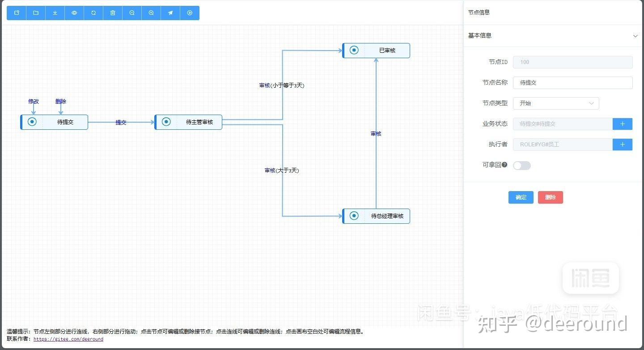Click the refresh icon to reload the canvas

[x=93, y=13]
